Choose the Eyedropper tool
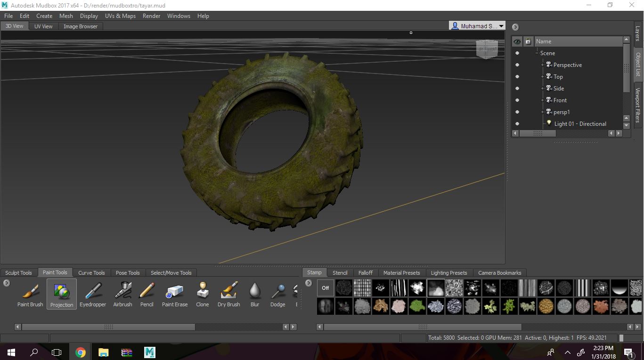The height and width of the screenshot is (360, 644). (93, 295)
